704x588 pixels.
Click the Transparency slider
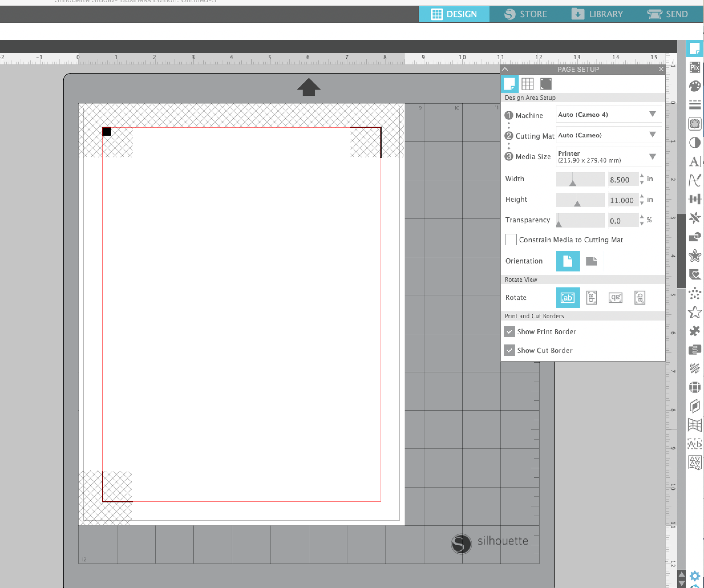580,220
